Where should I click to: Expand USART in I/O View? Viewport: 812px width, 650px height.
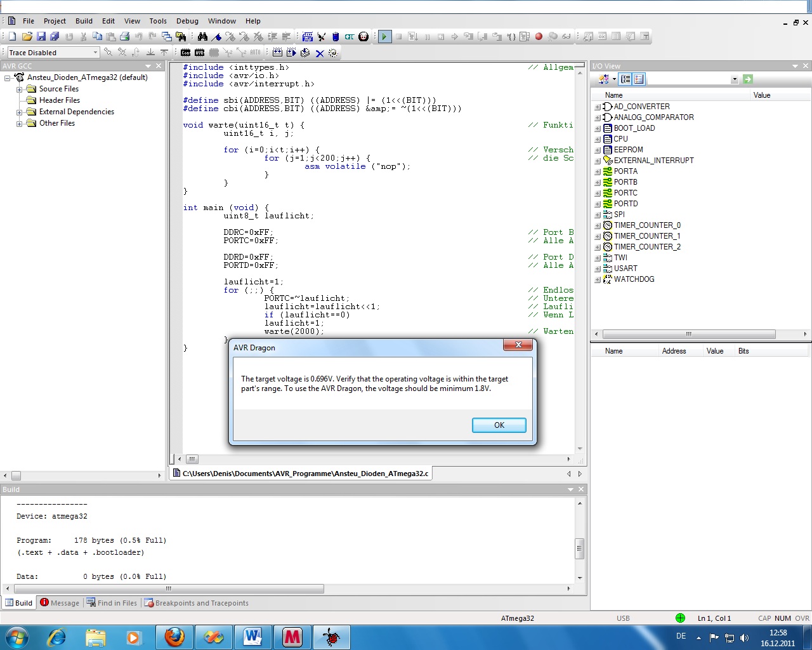[x=597, y=269]
